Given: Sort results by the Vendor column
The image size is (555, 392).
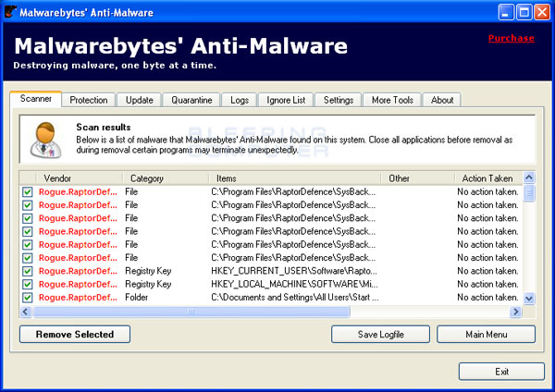Looking at the screenshot, I should coord(80,178).
